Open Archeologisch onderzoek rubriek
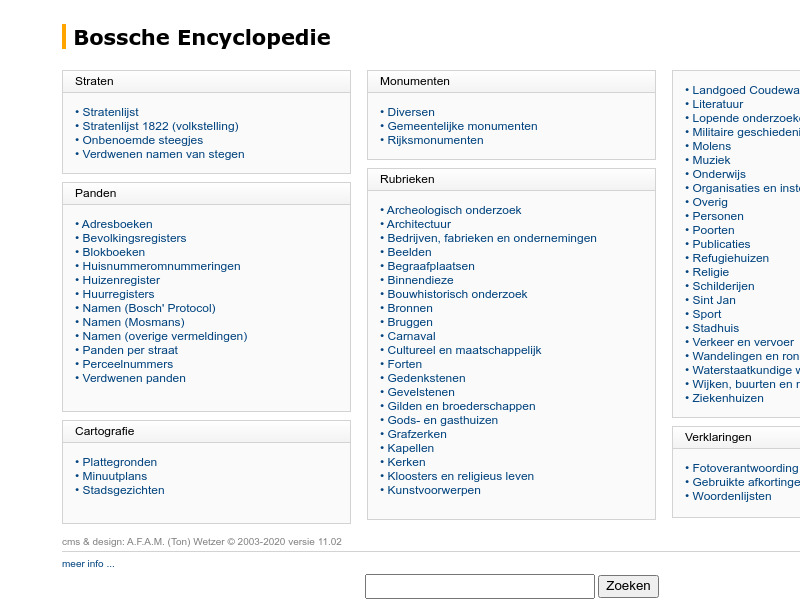 click(x=454, y=210)
